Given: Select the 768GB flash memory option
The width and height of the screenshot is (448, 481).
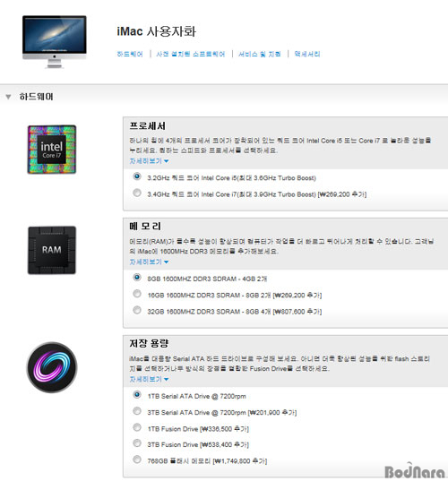Looking at the screenshot, I should click(x=137, y=460).
